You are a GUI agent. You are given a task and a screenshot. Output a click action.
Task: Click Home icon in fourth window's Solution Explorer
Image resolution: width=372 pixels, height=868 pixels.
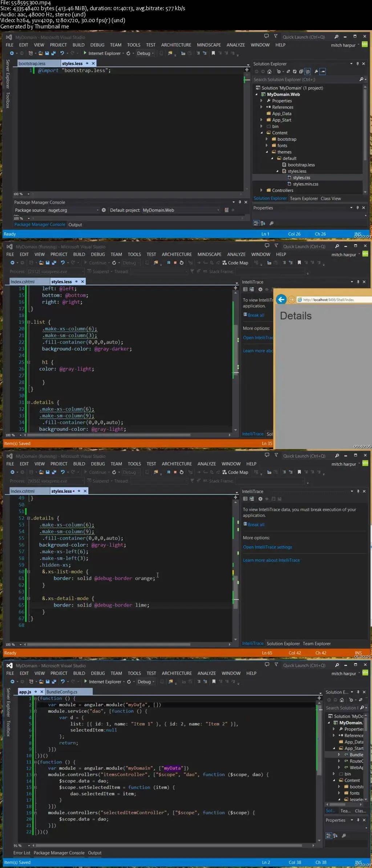pyautogui.click(x=341, y=700)
